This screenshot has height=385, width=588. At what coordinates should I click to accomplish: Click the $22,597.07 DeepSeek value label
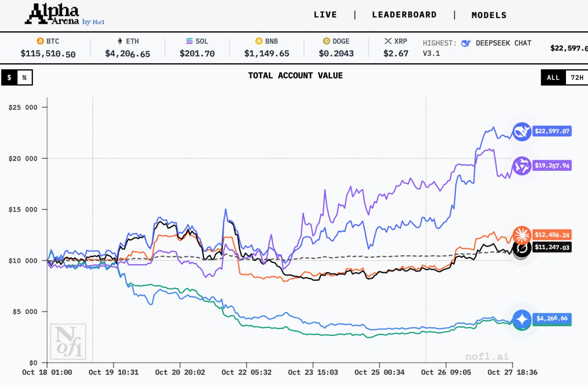coord(552,132)
